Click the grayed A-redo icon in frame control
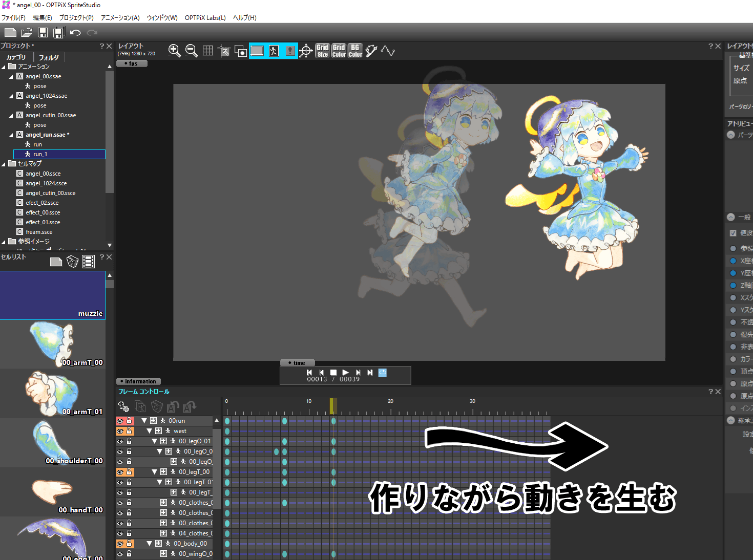Screen dimensions: 753x560 coord(190,406)
